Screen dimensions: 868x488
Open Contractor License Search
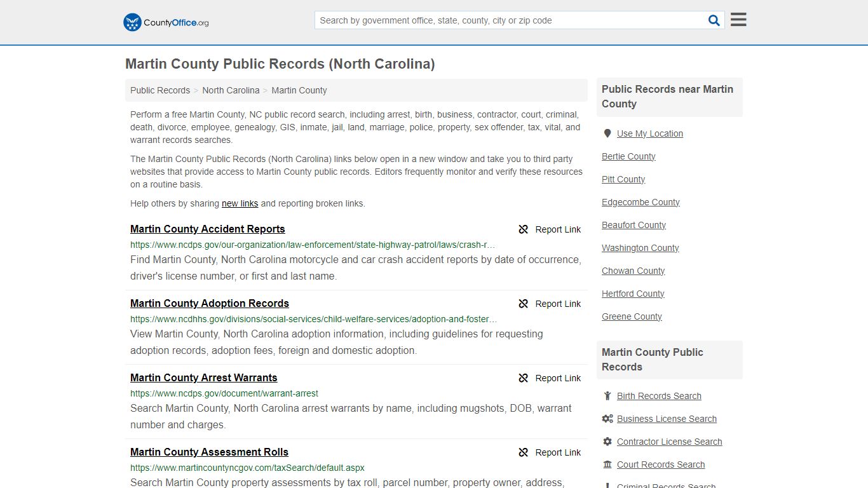(x=669, y=442)
